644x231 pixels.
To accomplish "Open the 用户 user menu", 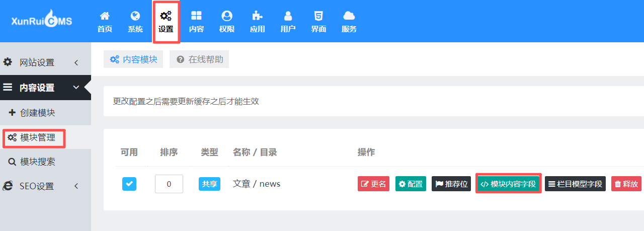I will pos(288,22).
